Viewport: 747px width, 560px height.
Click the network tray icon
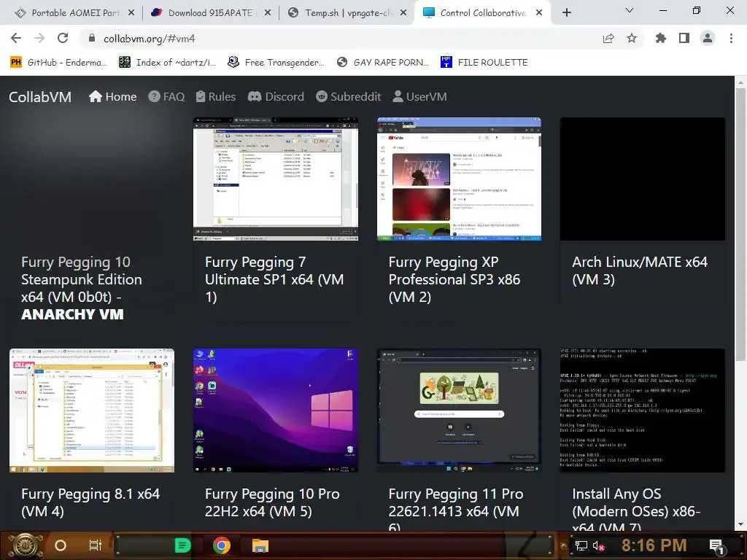[581, 545]
